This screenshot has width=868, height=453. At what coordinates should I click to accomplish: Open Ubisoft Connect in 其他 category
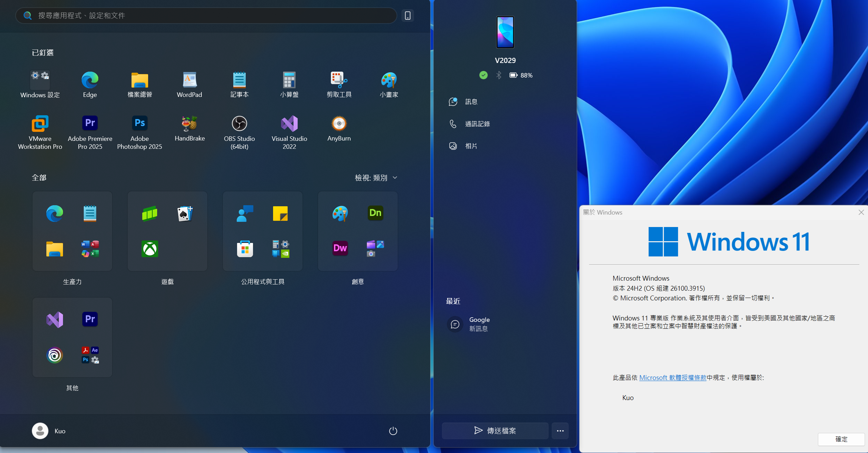55,355
